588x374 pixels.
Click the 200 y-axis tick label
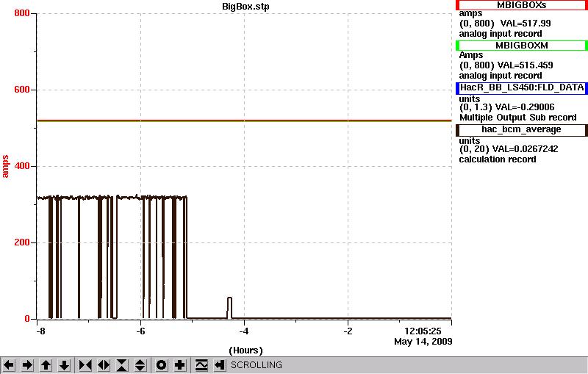pos(22,242)
